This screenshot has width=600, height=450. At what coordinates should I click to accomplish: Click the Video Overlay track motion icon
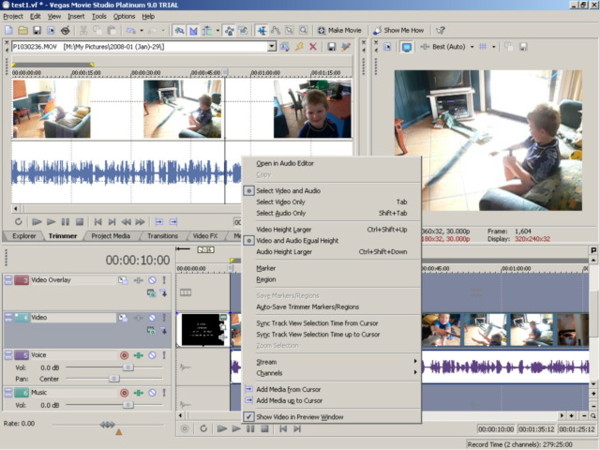coord(125,280)
